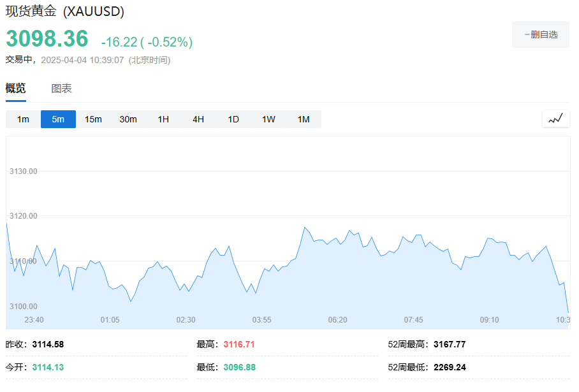Click the 02:30 x-axis time label
The width and height of the screenshot is (579, 392).
click(186, 319)
